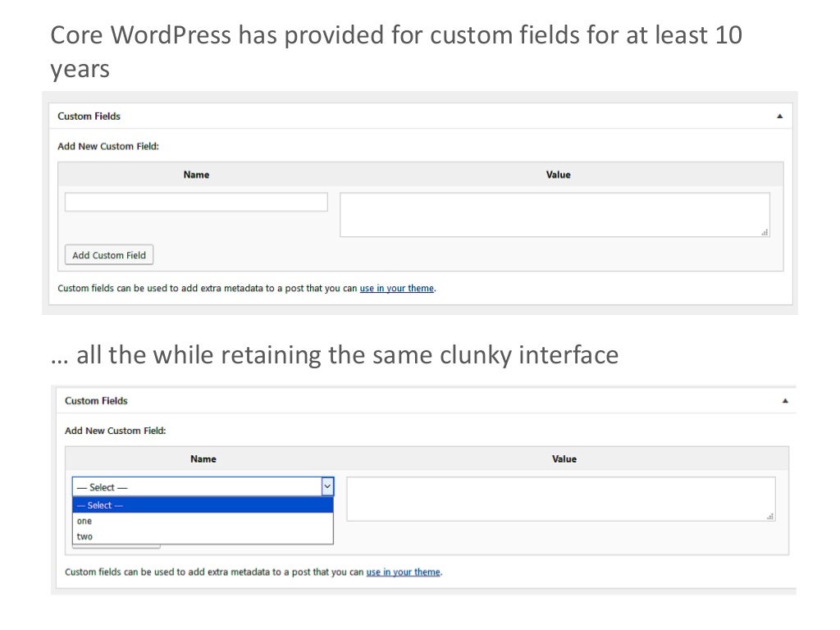Viewport: 840px width, 630px height.
Task: Choose option 'one' from dropdown list
Action: [203, 521]
